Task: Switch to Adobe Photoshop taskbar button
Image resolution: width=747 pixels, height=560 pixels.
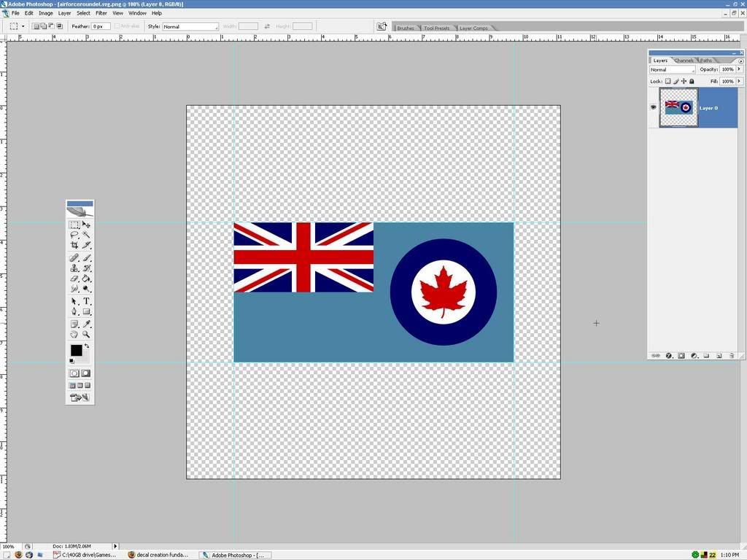Action: coord(234,555)
